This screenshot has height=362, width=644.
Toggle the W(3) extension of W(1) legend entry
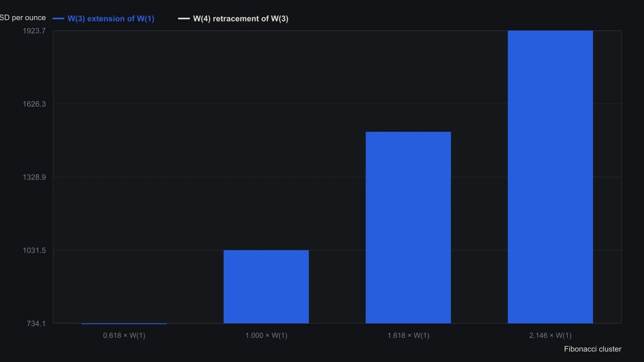pyautogui.click(x=103, y=19)
